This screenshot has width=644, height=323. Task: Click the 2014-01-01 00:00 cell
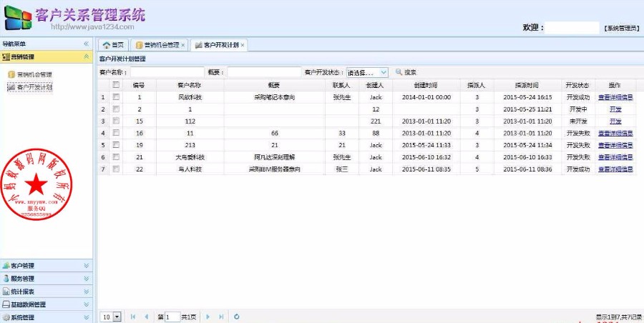click(x=426, y=97)
